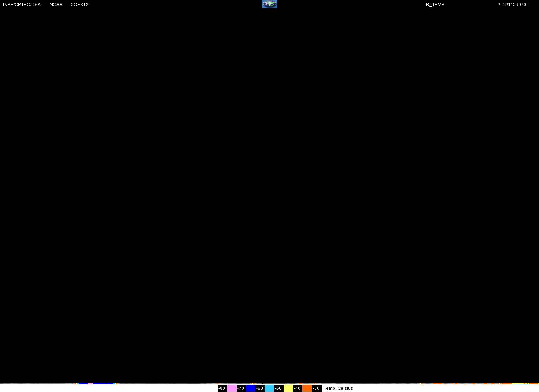Viewport: 539px width, 392px height.
Task: Click the -80 legend value
Action: click(x=222, y=388)
